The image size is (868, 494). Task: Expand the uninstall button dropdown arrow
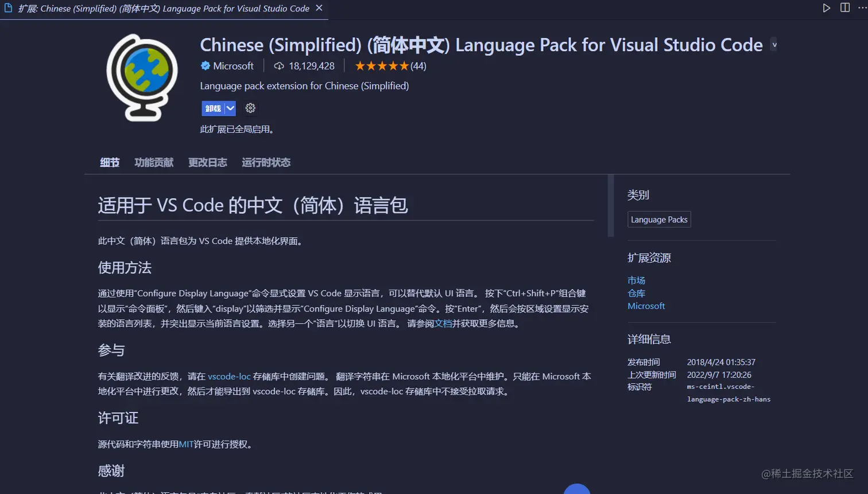coord(230,108)
